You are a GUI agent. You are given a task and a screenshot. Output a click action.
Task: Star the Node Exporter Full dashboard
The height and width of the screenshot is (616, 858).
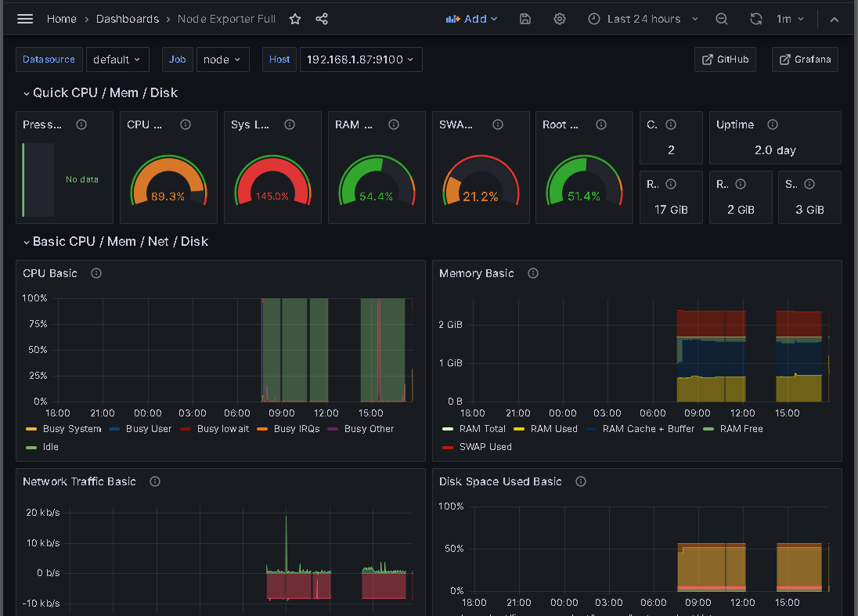(x=295, y=19)
